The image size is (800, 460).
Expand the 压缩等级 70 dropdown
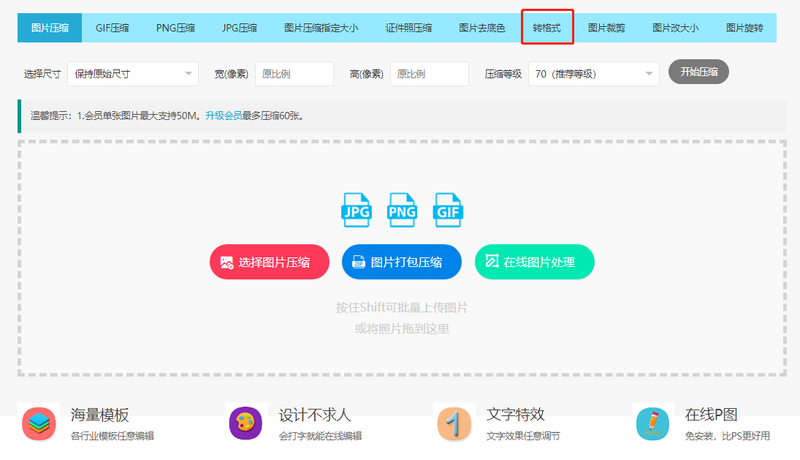[593, 74]
